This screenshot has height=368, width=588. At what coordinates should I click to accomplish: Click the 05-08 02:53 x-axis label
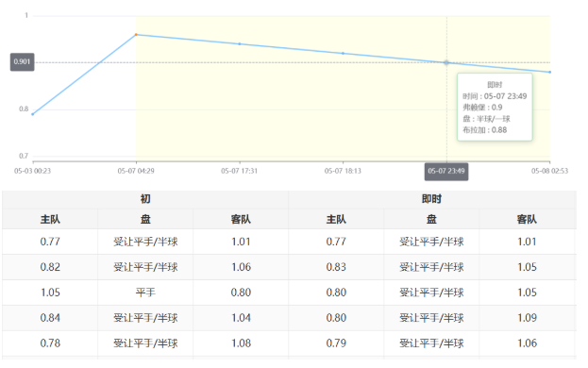point(549,171)
